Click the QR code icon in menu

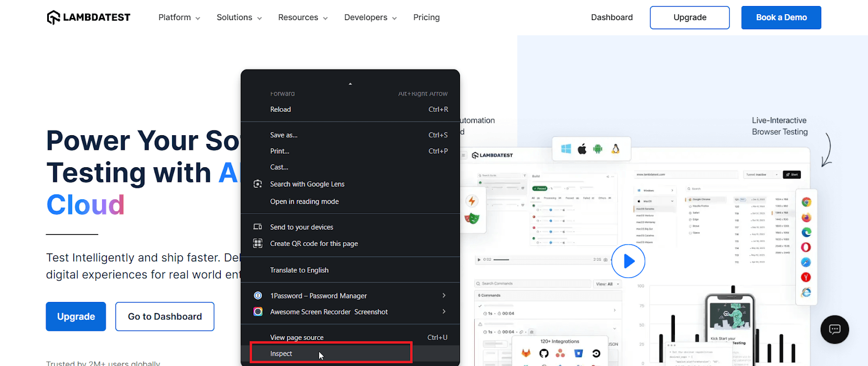(258, 243)
